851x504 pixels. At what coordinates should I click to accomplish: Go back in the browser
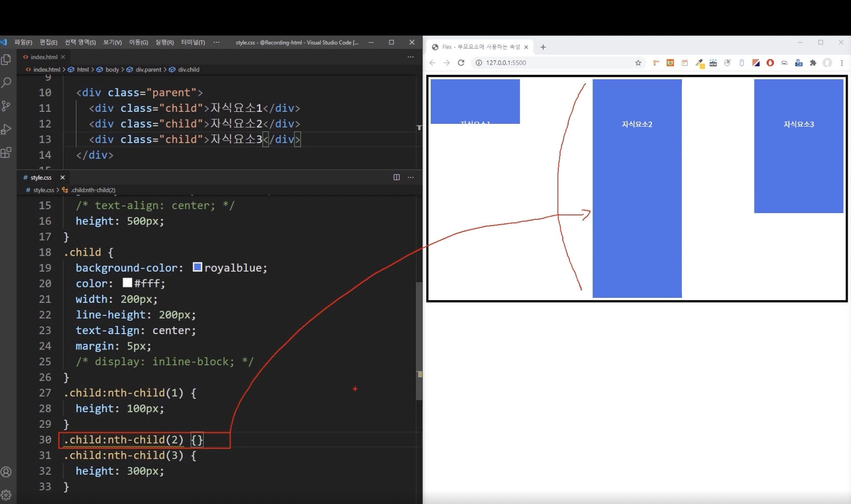pos(433,63)
